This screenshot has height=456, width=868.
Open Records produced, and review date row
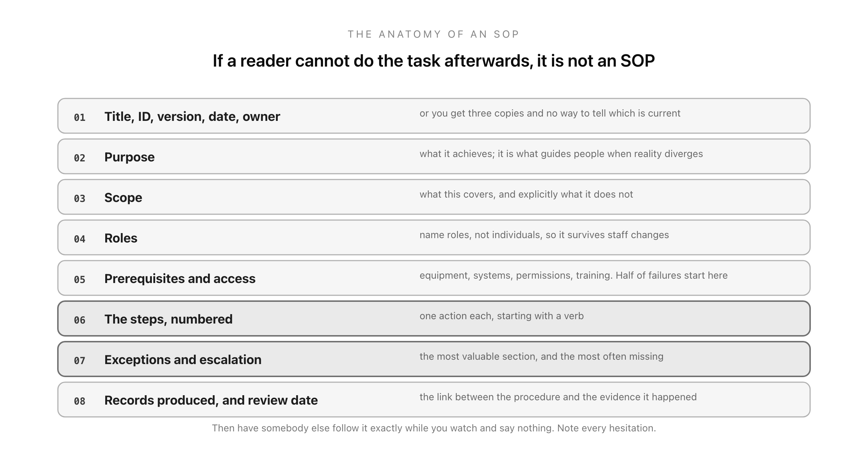[x=434, y=400]
